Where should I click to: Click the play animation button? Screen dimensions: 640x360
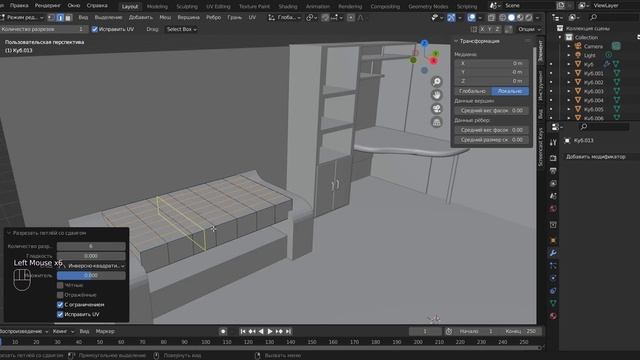click(270, 331)
